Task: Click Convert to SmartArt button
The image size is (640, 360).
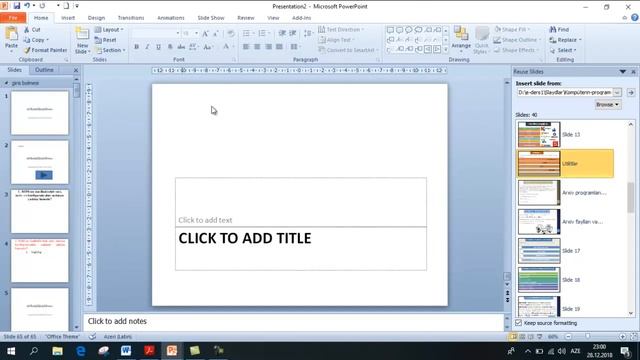Action: [348, 50]
